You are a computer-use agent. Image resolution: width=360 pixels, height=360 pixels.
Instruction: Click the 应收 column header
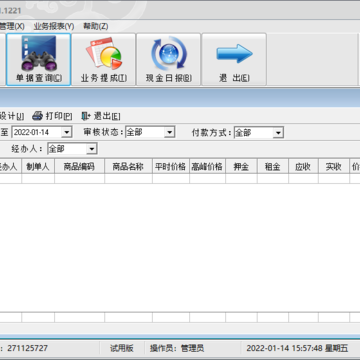click(303, 167)
